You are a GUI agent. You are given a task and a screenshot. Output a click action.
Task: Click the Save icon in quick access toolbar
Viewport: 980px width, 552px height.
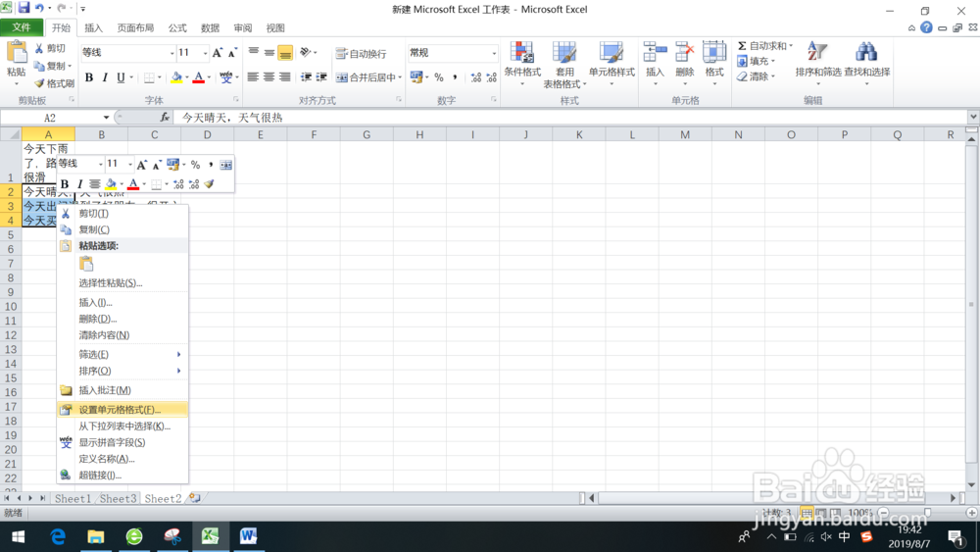[24, 8]
